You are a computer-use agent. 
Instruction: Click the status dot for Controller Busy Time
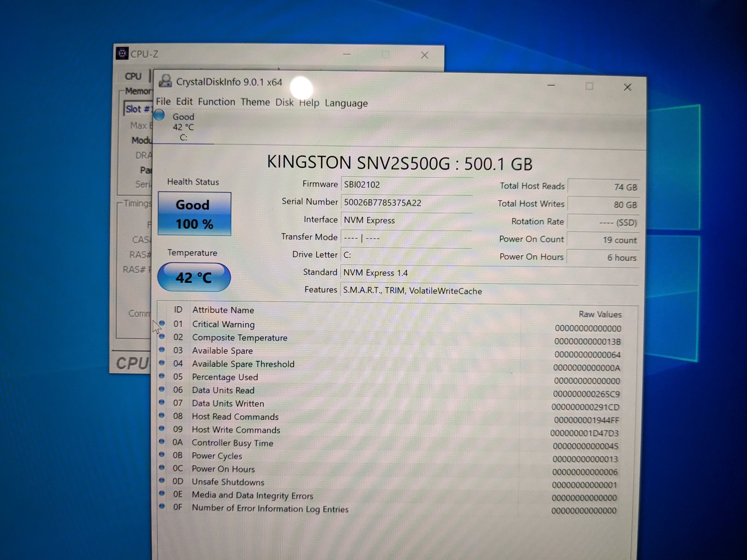pyautogui.click(x=162, y=441)
